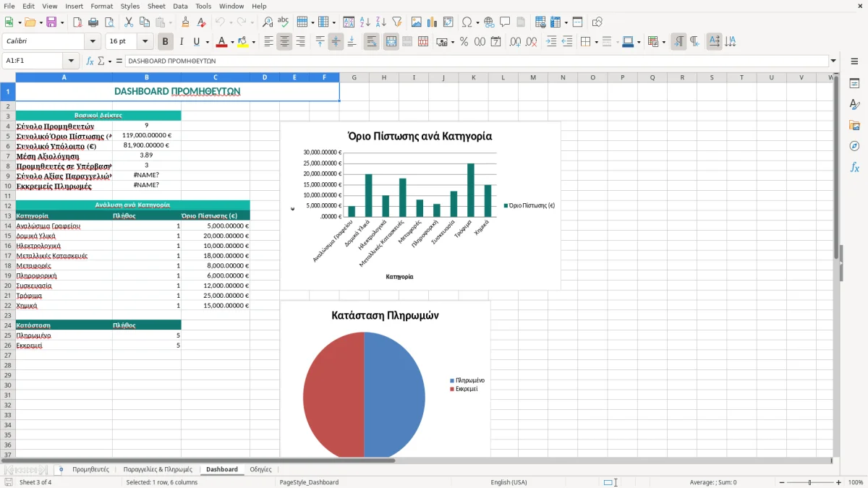The image size is (868, 488).
Task: Toggle Bold formatting
Action: pyautogui.click(x=165, y=42)
